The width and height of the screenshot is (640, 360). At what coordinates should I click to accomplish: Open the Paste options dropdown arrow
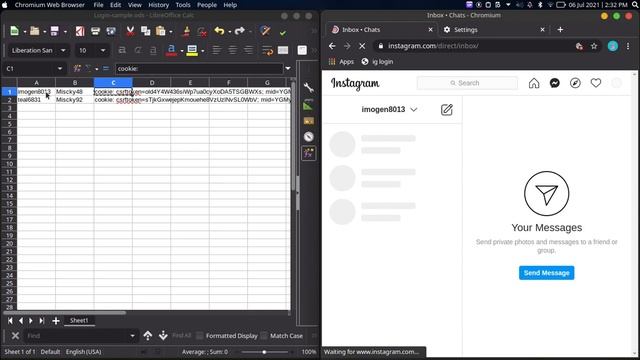[171, 31]
